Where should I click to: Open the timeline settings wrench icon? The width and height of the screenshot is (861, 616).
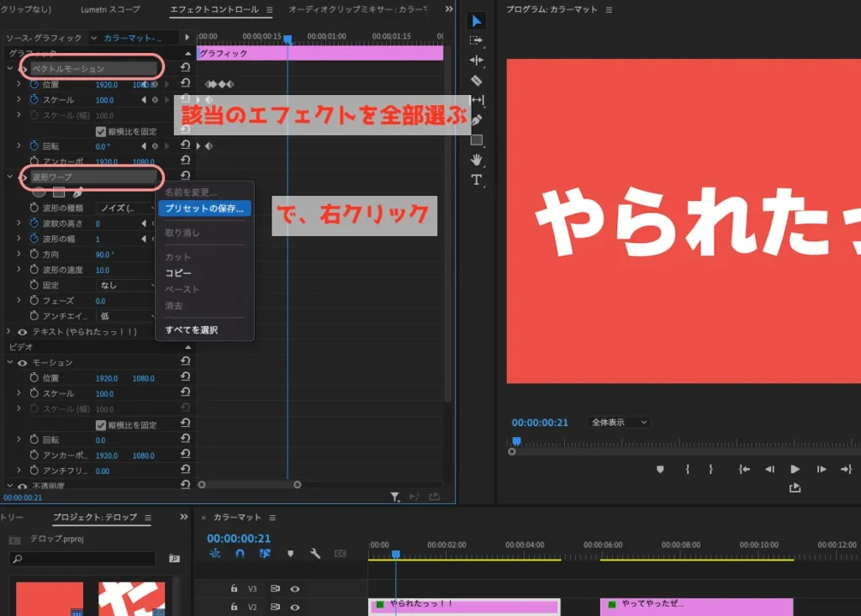pos(315,554)
